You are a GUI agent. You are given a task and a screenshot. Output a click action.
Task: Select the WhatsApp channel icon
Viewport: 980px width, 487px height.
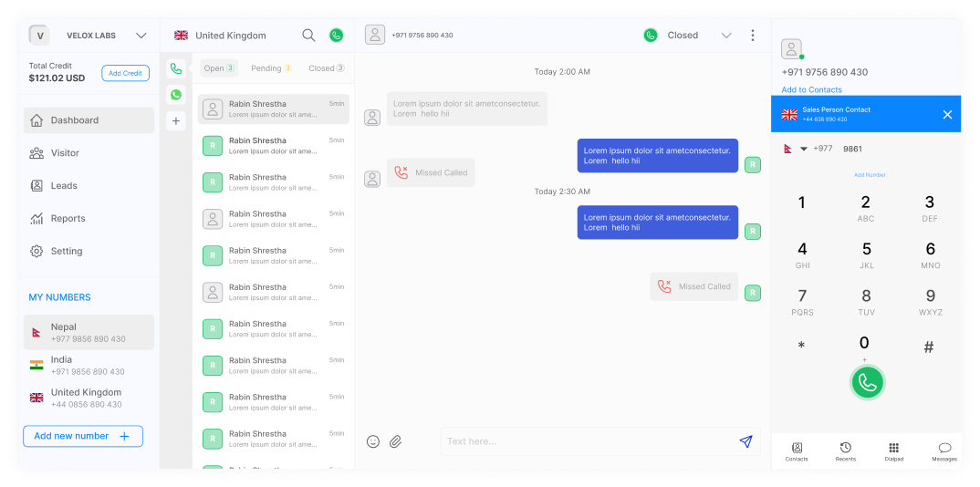click(x=176, y=95)
